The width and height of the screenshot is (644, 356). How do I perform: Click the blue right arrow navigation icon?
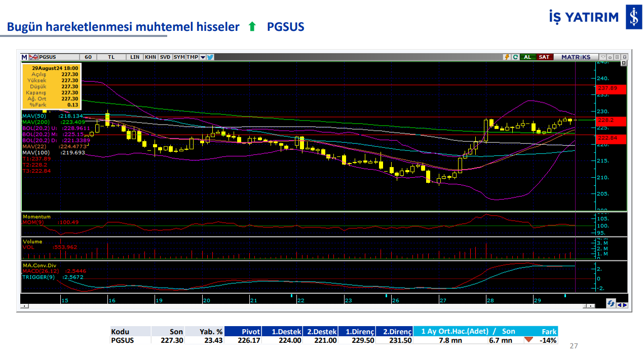625,305
